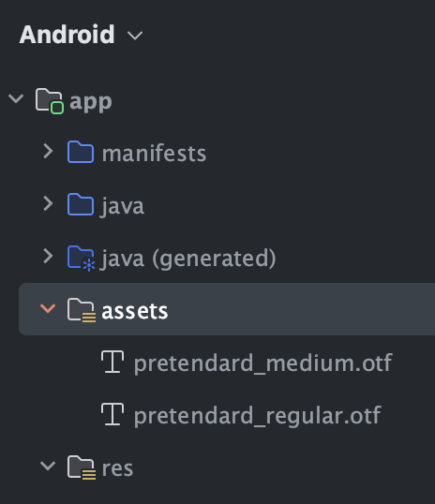Click the font icon of pretendard_regular.otf
Screen dimensions: 435x504
tap(112, 414)
